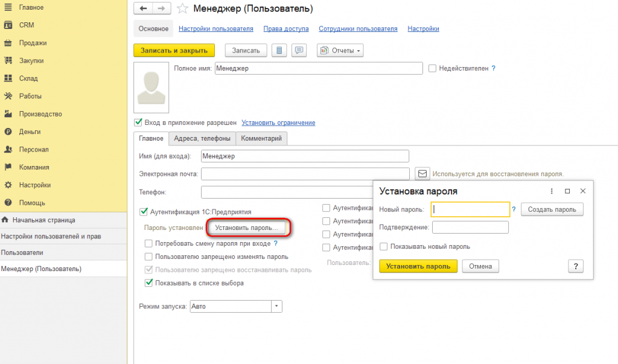Open the Права доступа section

point(286,29)
